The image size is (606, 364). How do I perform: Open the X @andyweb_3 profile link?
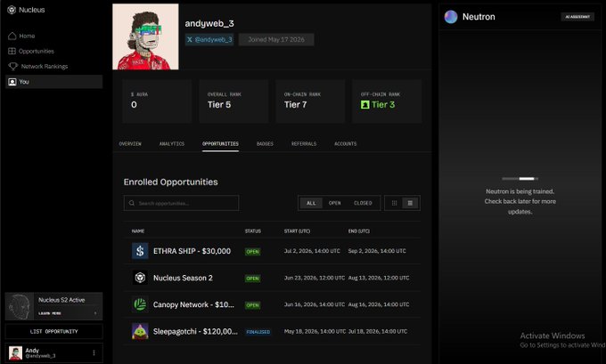coord(209,39)
